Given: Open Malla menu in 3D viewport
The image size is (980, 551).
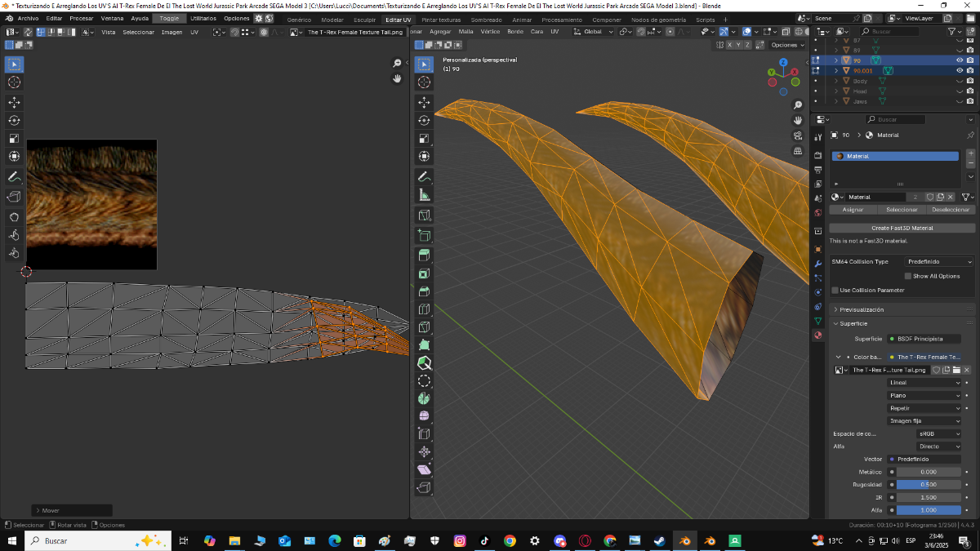Looking at the screenshot, I should pyautogui.click(x=465, y=32).
